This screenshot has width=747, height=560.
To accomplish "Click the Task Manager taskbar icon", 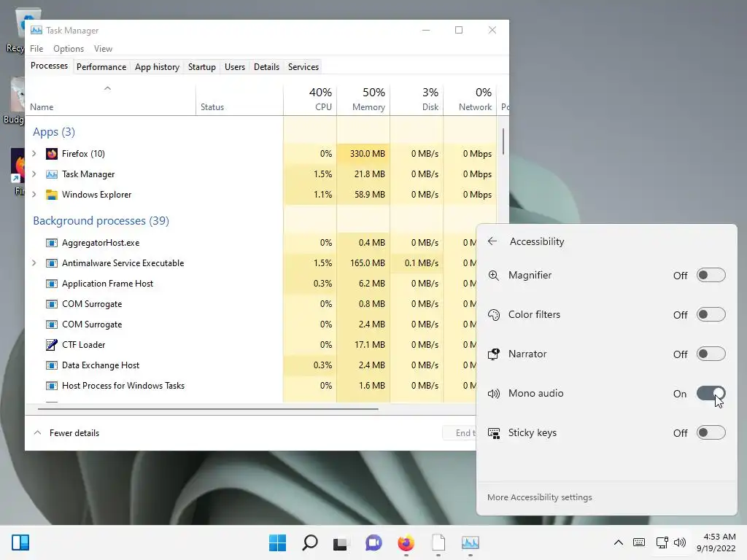I will (471, 542).
